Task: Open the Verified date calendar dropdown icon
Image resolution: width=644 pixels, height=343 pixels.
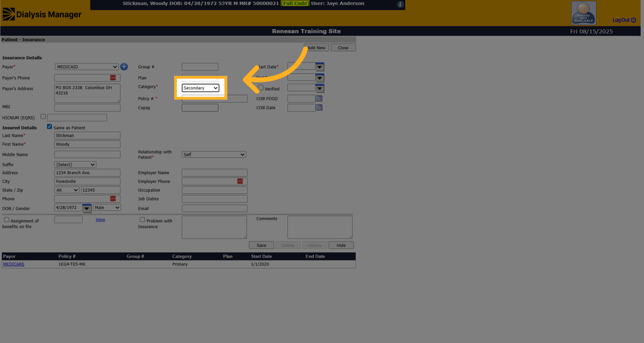Action: coord(320,88)
